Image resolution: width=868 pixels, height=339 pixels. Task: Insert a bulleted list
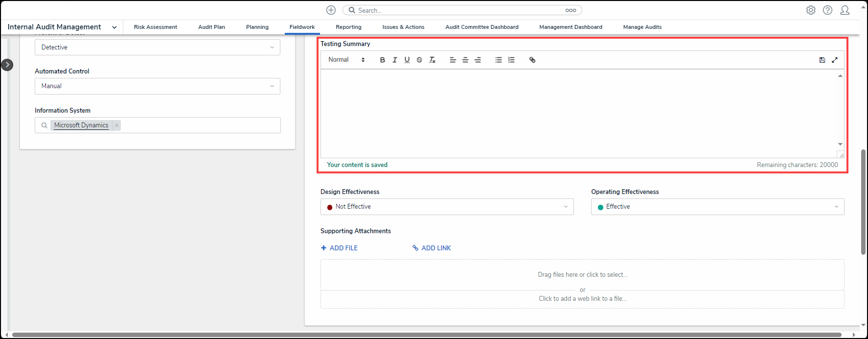pyautogui.click(x=498, y=60)
